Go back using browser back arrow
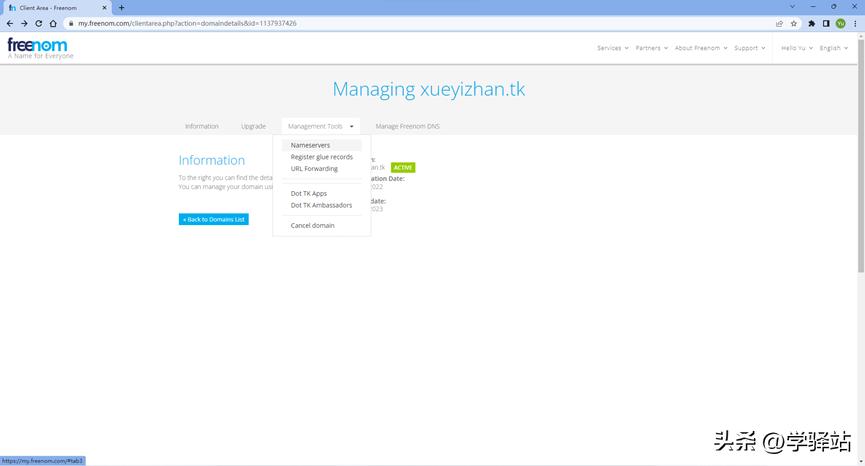Screen dimensions: 865x466 10,24
